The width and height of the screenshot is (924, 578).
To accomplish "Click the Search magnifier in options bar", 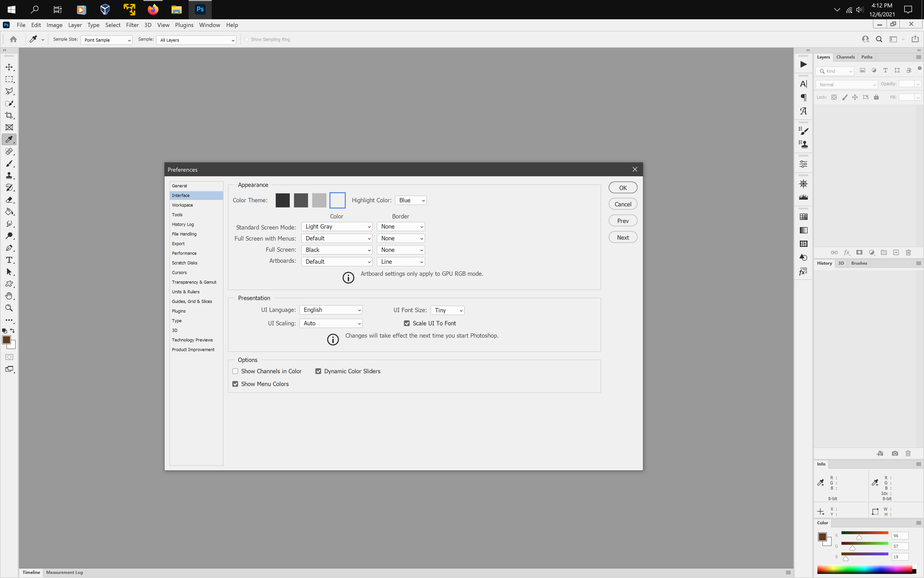I will [x=879, y=39].
